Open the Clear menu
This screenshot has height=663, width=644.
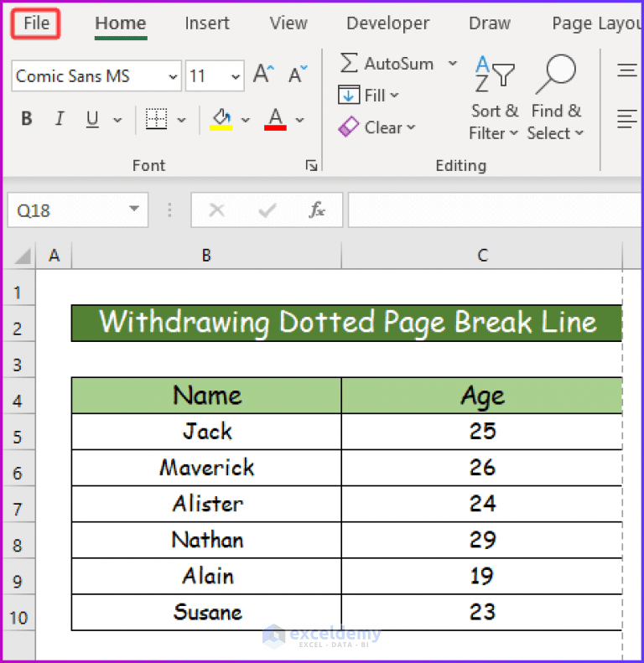coord(377,127)
